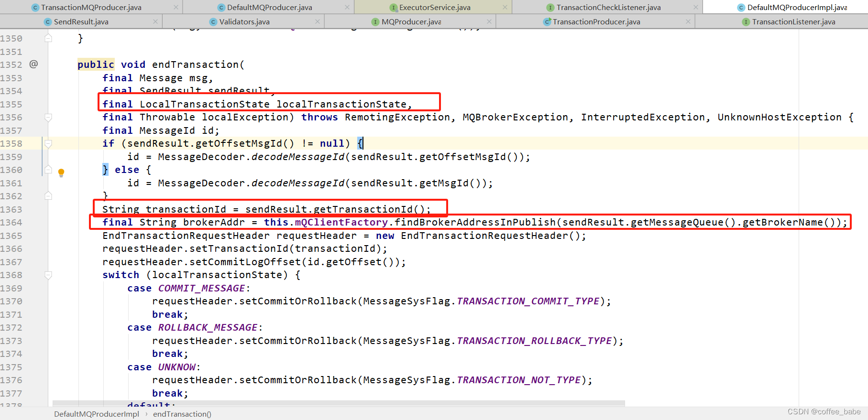
Task: Click the TRANSACTION_ROLLBACK_TYPE constant
Action: [535, 341]
